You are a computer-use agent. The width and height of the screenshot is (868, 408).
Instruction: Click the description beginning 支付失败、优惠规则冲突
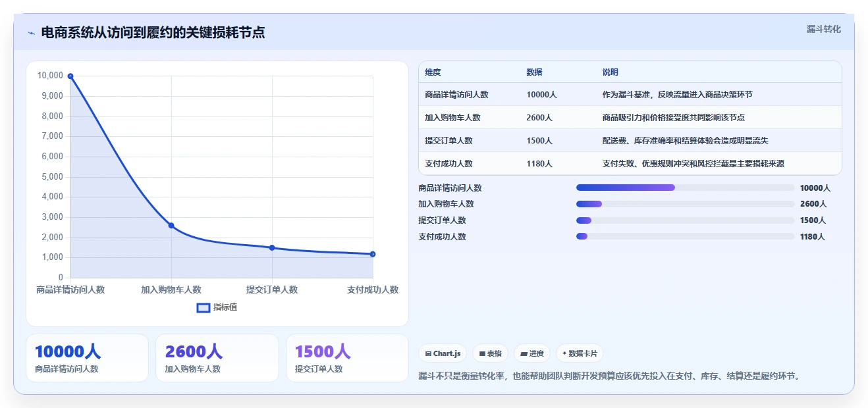coord(693,164)
